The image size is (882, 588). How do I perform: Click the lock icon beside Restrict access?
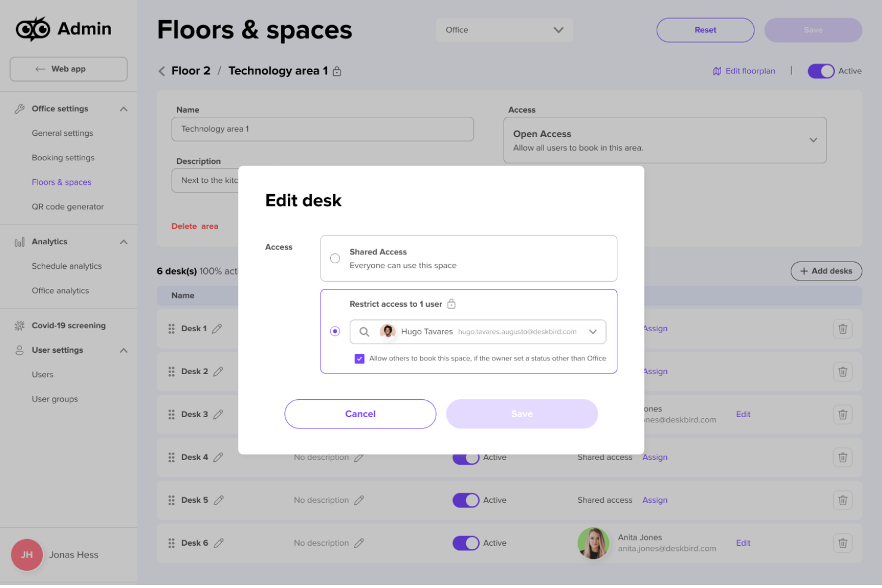[452, 303]
